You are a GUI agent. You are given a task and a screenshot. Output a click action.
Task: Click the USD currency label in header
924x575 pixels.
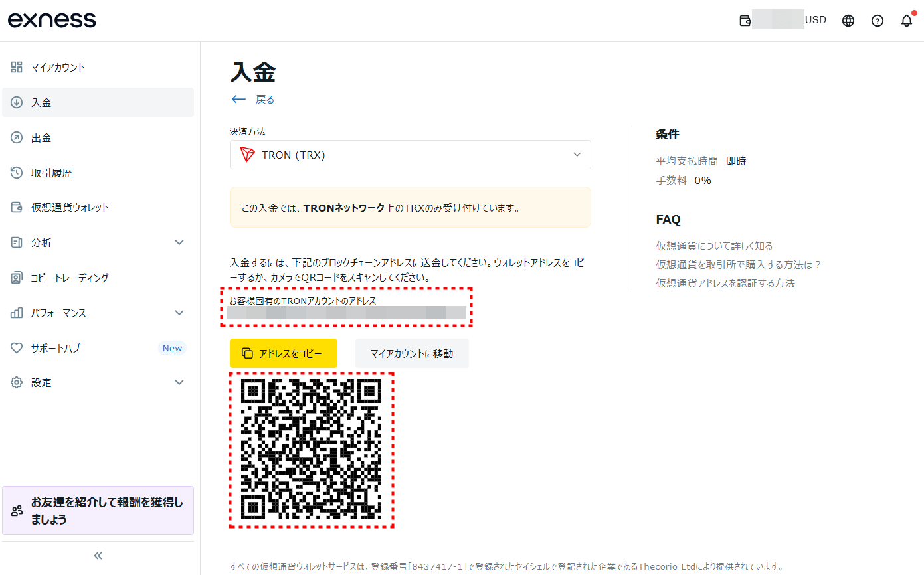click(816, 20)
